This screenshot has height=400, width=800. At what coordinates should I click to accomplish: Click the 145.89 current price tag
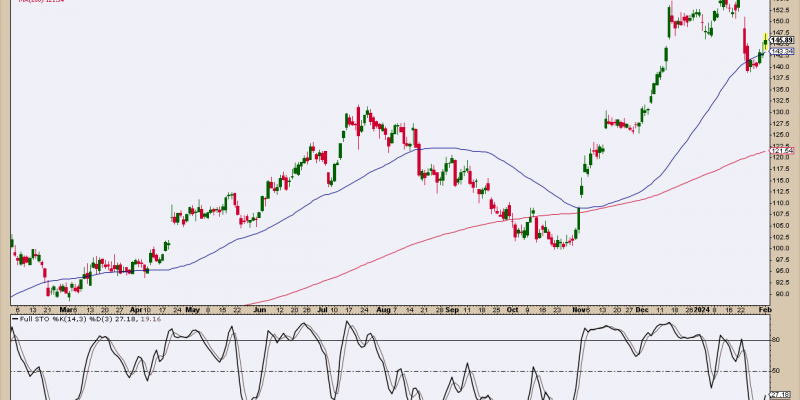coord(782,40)
